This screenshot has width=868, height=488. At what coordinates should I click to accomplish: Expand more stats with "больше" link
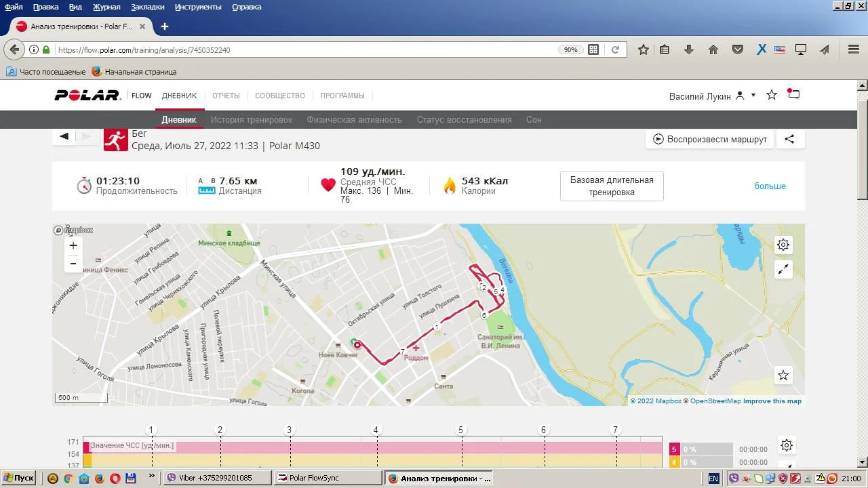[x=770, y=186]
